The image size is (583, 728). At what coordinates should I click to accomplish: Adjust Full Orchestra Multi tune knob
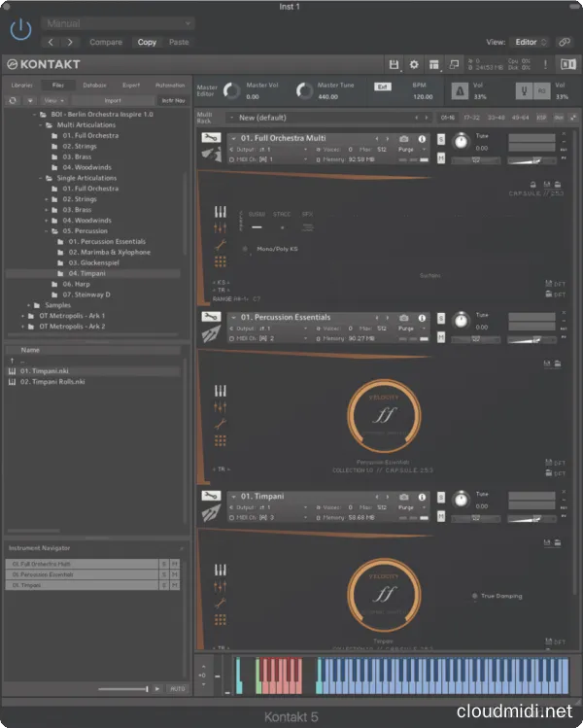click(x=461, y=141)
